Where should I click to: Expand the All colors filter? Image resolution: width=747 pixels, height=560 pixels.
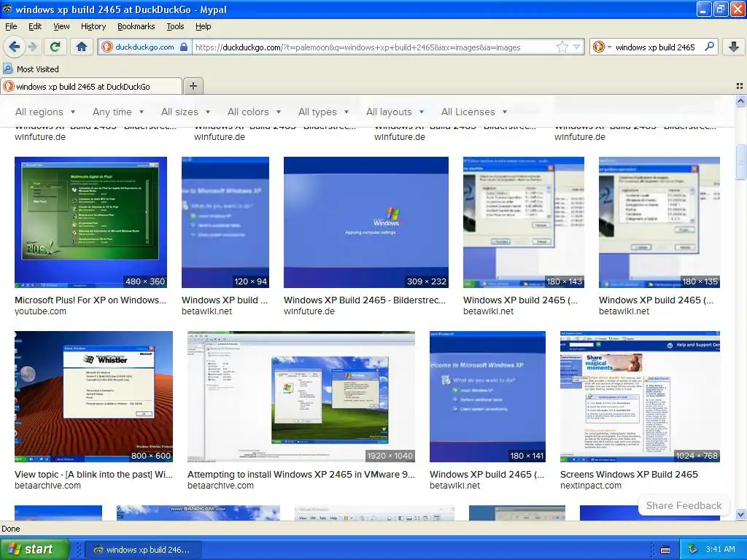[254, 112]
